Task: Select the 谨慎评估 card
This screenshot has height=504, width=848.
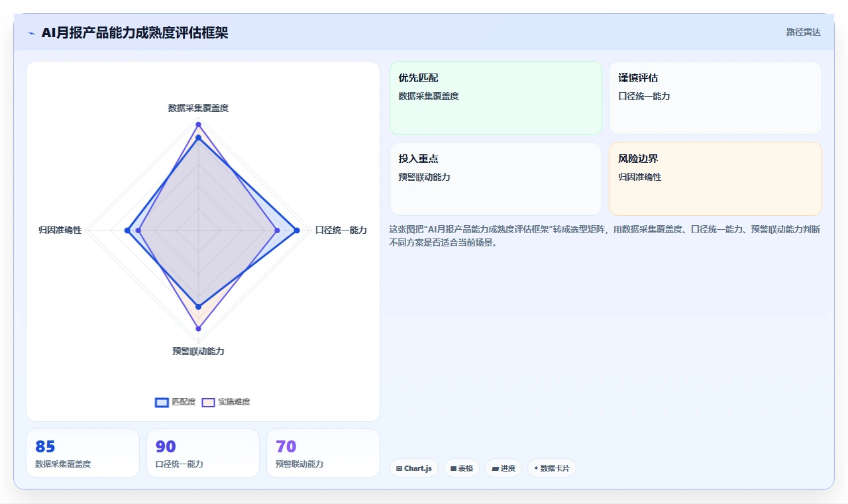Action: 715,98
